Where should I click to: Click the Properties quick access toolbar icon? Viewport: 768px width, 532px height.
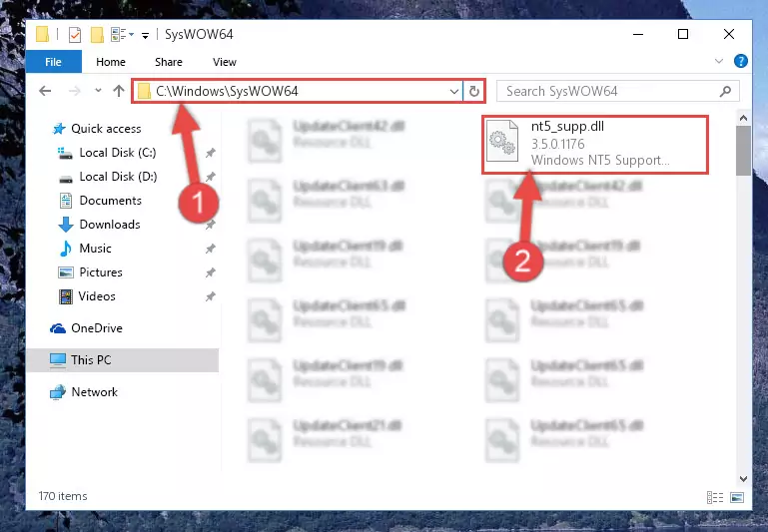(75, 34)
